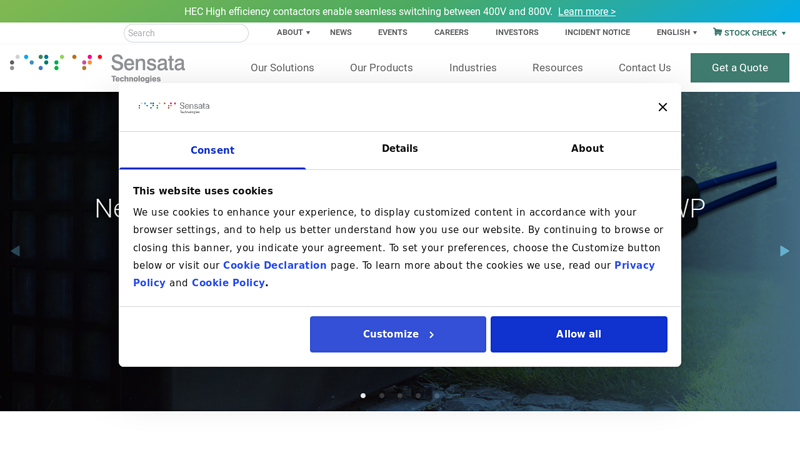Screen dimensions: 800x450
Task: Go to previous carousel slide arrow
Action: click(x=15, y=251)
